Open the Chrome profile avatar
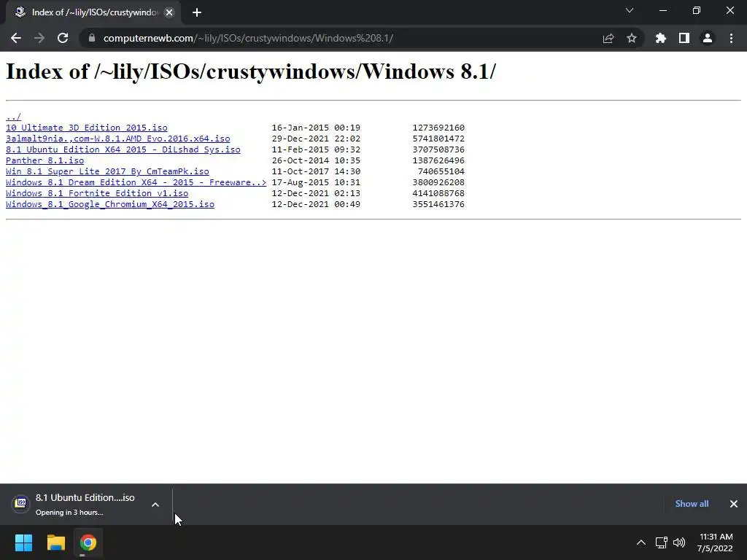This screenshot has width=747, height=560. pos(708,38)
